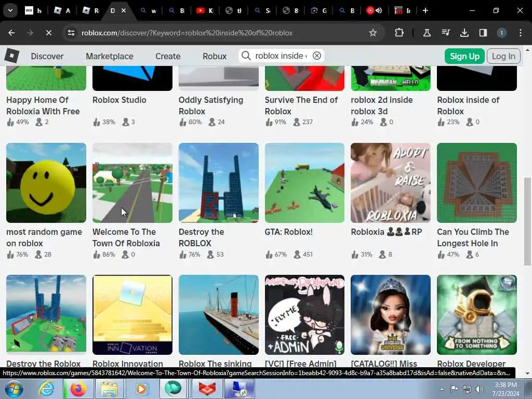Image resolution: width=532 pixels, height=399 pixels.
Task: Close the active tab
Action: pos(124,10)
